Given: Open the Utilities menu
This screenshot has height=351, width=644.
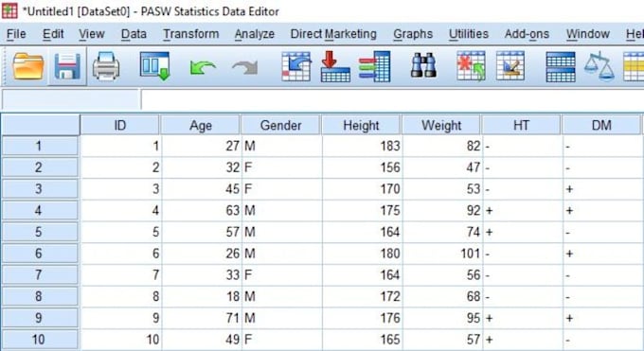Looking at the screenshot, I should coord(469,34).
